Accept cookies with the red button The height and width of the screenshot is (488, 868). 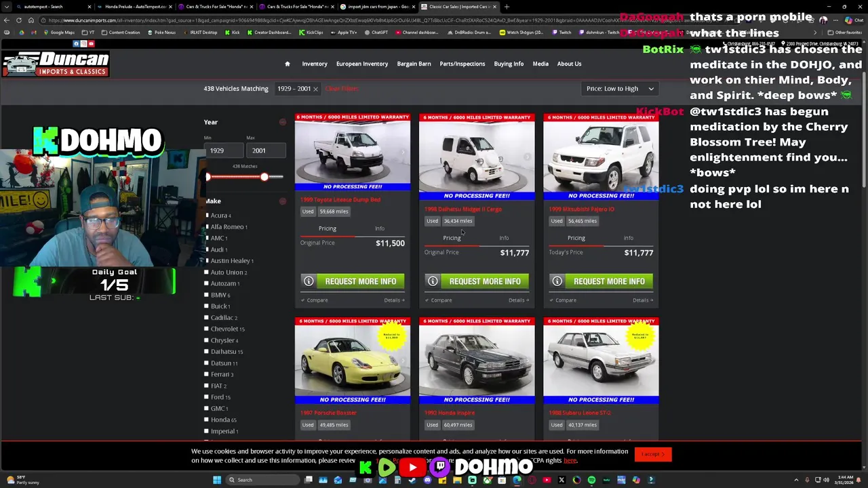[653, 454]
